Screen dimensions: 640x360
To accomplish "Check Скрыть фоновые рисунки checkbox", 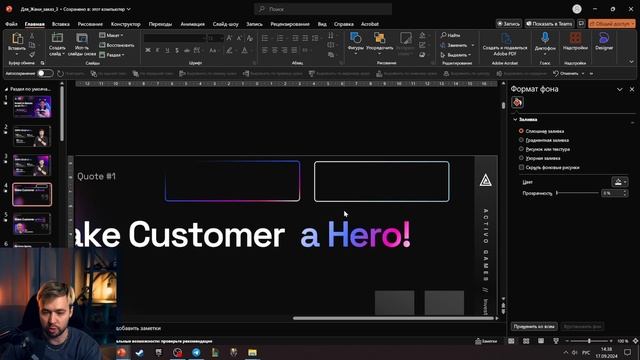I will 521,167.
